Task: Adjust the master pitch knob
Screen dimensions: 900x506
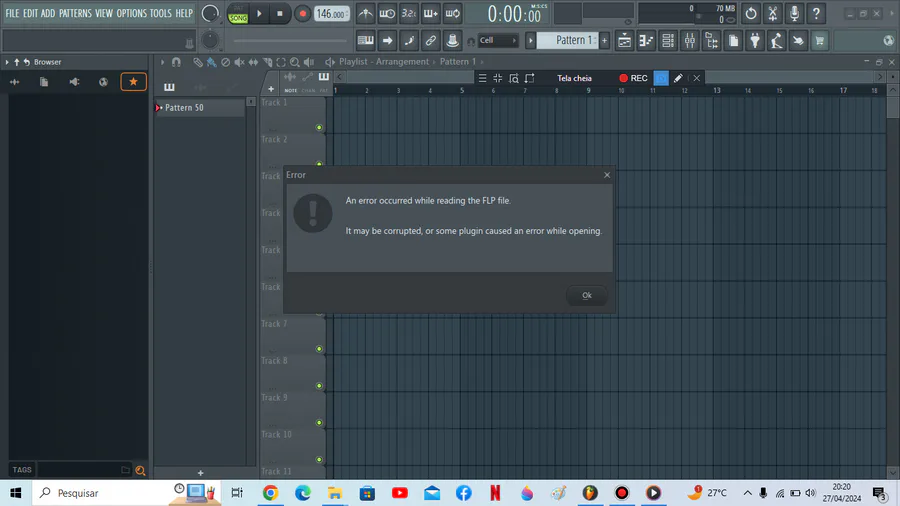Action: click(x=210, y=40)
